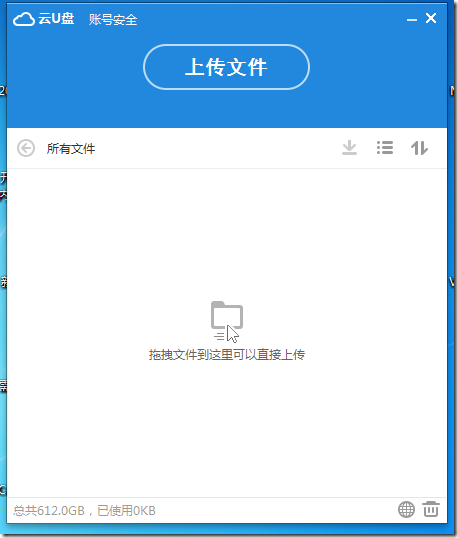This screenshot has height=538, width=458.
Task: Click the 上传文件 upload button
Action: 226,67
